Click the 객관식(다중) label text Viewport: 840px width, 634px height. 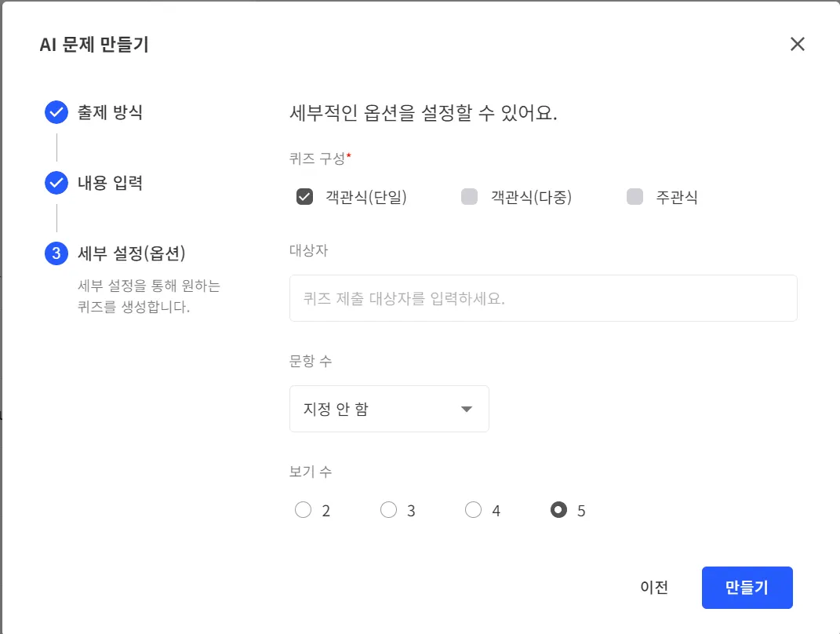tap(531, 198)
